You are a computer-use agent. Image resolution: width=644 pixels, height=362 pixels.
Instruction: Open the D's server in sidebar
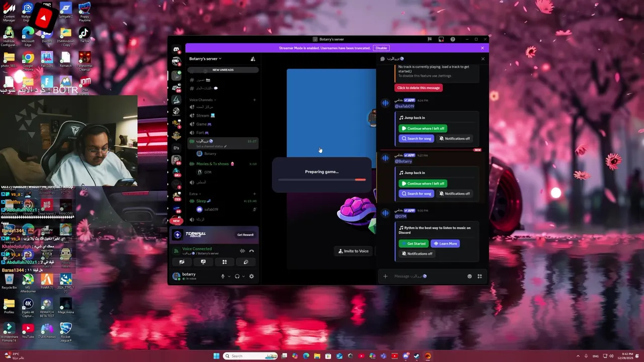[176, 148]
